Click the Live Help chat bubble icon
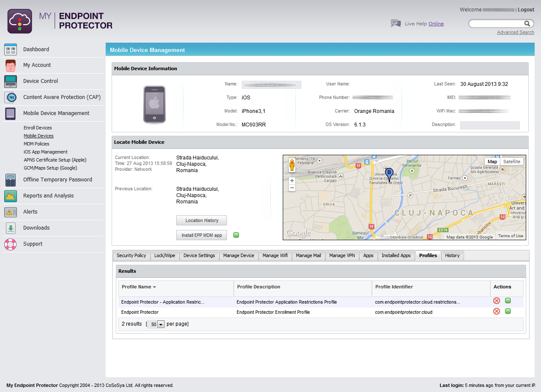This screenshot has width=541, height=392. (396, 23)
